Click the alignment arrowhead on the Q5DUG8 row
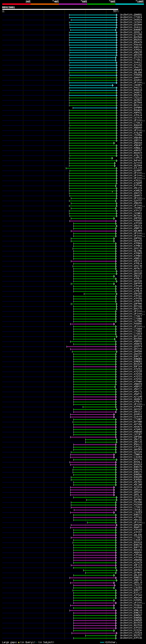 click(114, 143)
